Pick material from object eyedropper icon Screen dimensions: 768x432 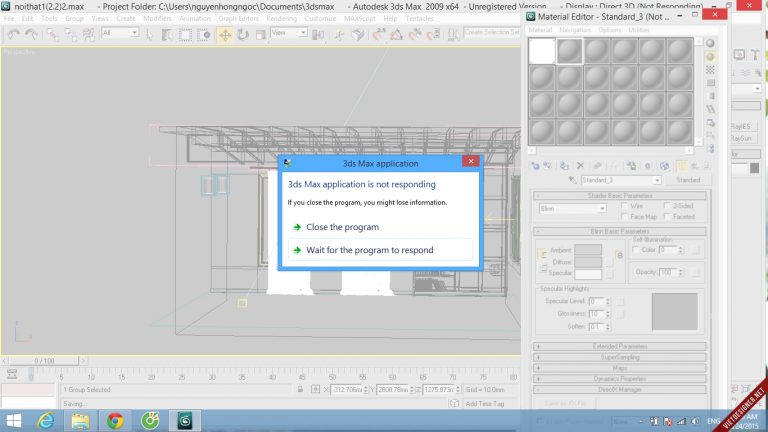coord(572,180)
